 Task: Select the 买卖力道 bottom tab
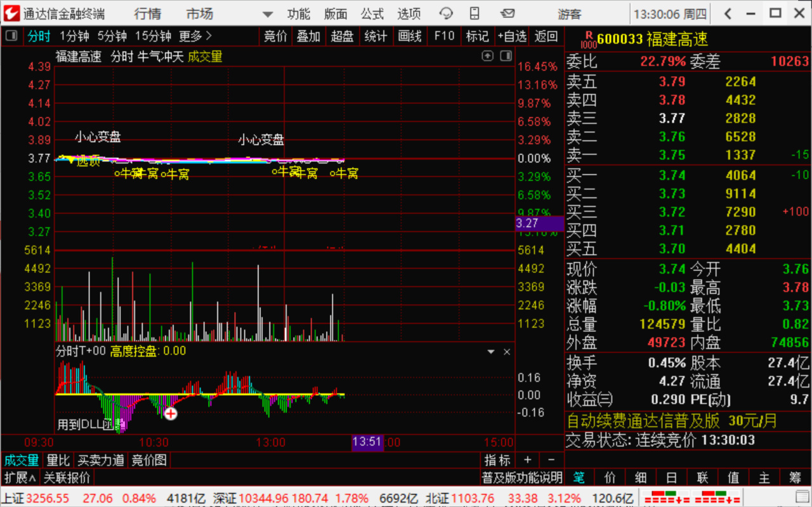tap(100, 460)
